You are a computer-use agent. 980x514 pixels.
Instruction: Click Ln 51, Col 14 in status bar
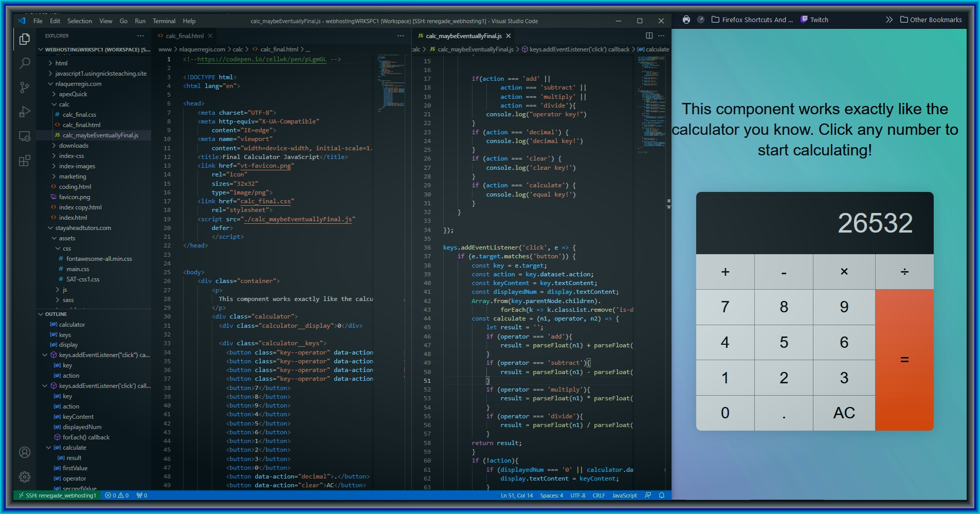[x=517, y=495]
